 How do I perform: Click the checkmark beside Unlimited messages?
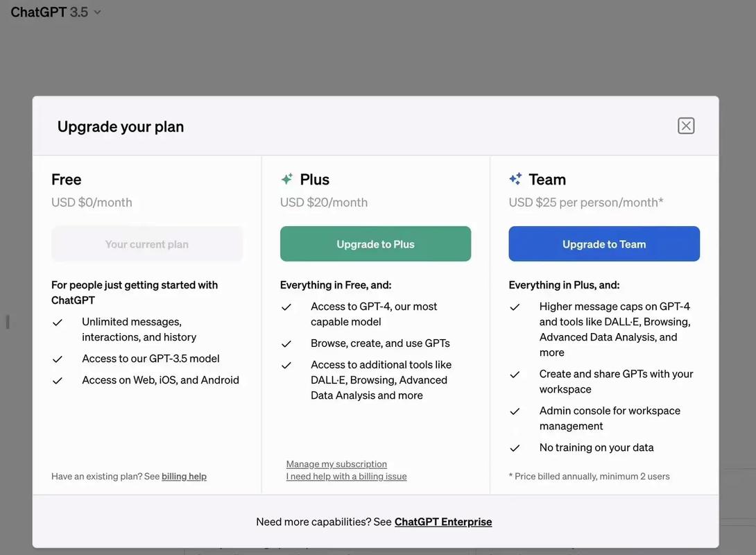[58, 323]
